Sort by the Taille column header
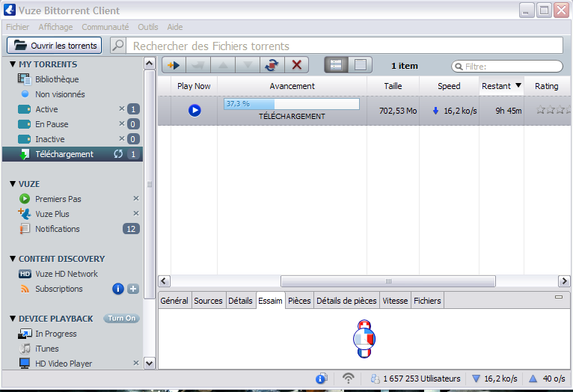The width and height of the screenshot is (573, 392). (x=393, y=86)
